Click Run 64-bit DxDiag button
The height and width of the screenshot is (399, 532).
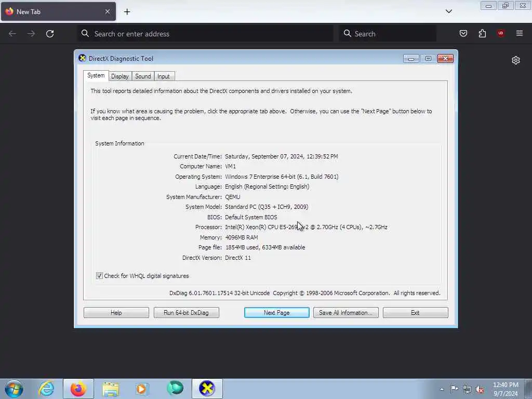187,312
